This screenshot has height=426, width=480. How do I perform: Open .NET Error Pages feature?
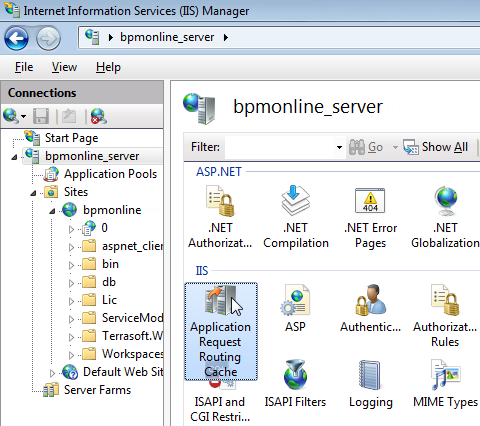[x=370, y=217]
